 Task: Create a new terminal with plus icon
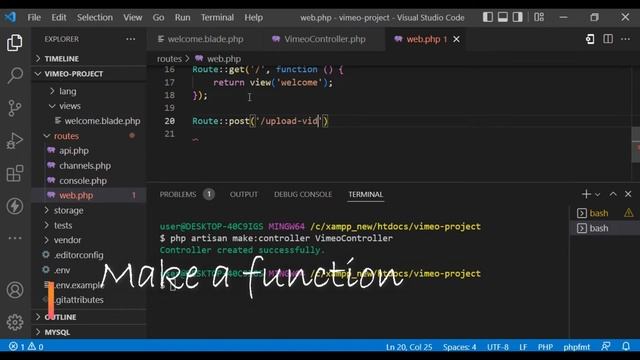click(586, 194)
